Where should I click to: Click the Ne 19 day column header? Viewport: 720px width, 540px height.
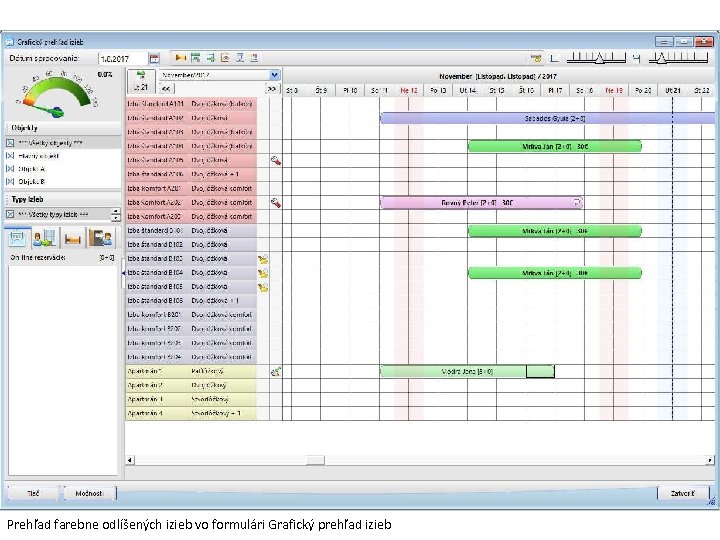pyautogui.click(x=614, y=90)
